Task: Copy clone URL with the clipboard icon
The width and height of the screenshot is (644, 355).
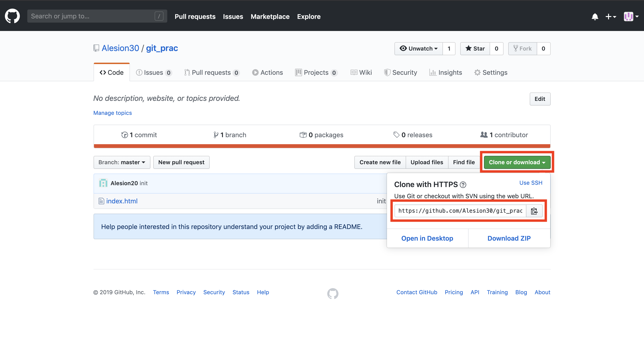Action: point(534,211)
